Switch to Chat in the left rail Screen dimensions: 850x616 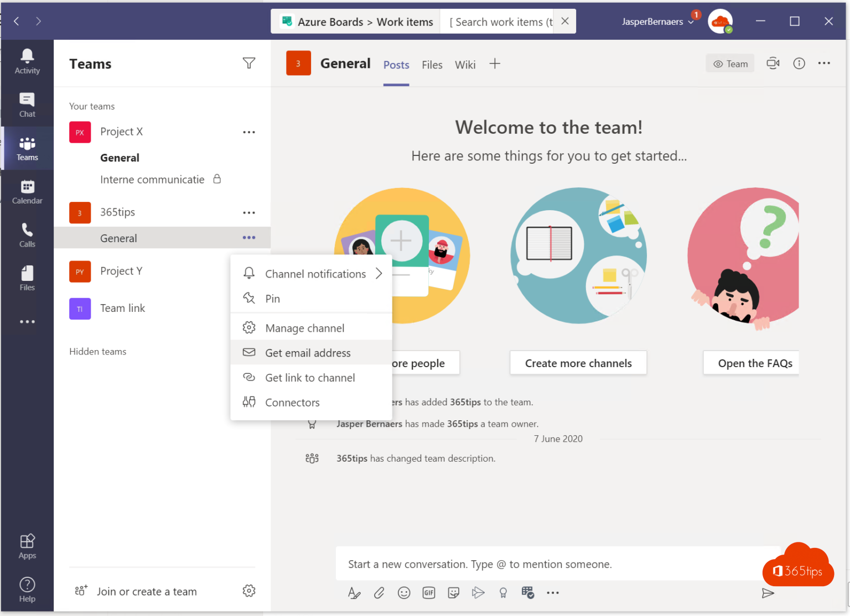click(27, 105)
